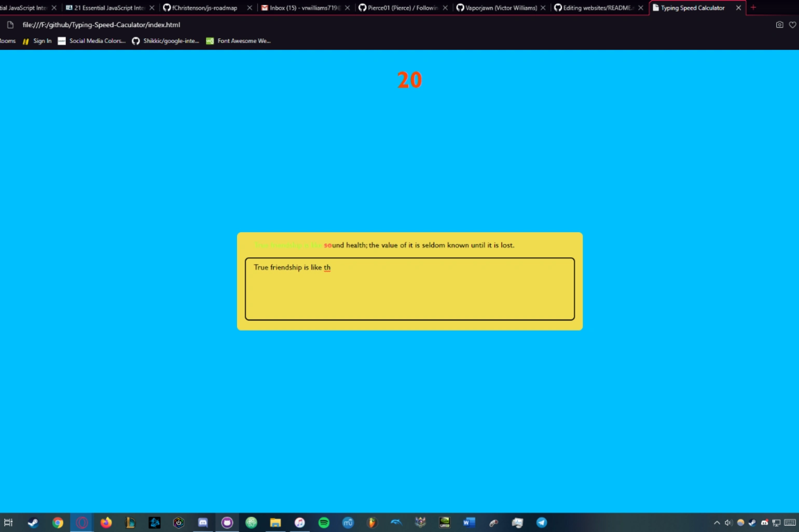Close the fChristenson/js-roadmap tab
The image size is (799, 532).
click(250, 8)
